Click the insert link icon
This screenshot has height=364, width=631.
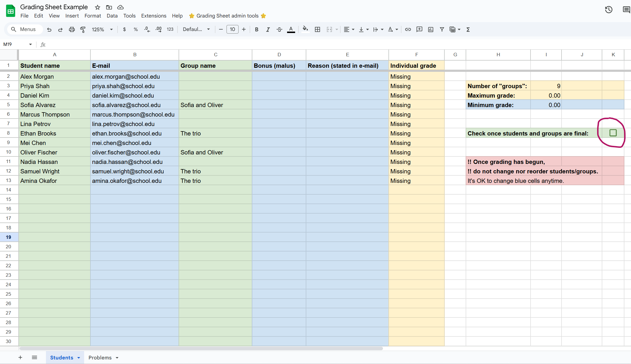[408, 29]
